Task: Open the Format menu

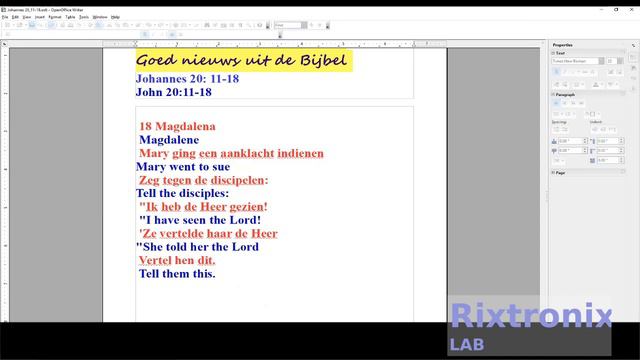Action: (x=55, y=17)
